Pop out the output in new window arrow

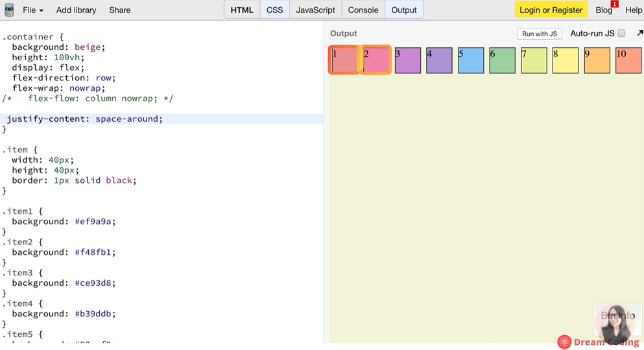[640, 33]
